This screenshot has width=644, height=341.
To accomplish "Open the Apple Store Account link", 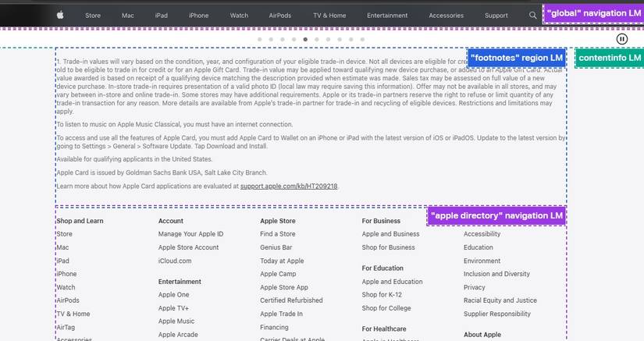I will (189, 247).
